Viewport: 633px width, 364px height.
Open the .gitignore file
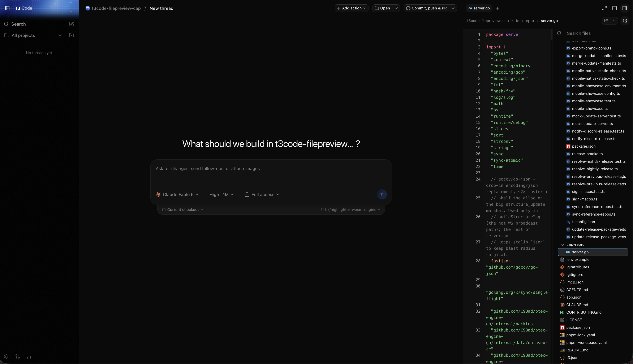point(593,275)
